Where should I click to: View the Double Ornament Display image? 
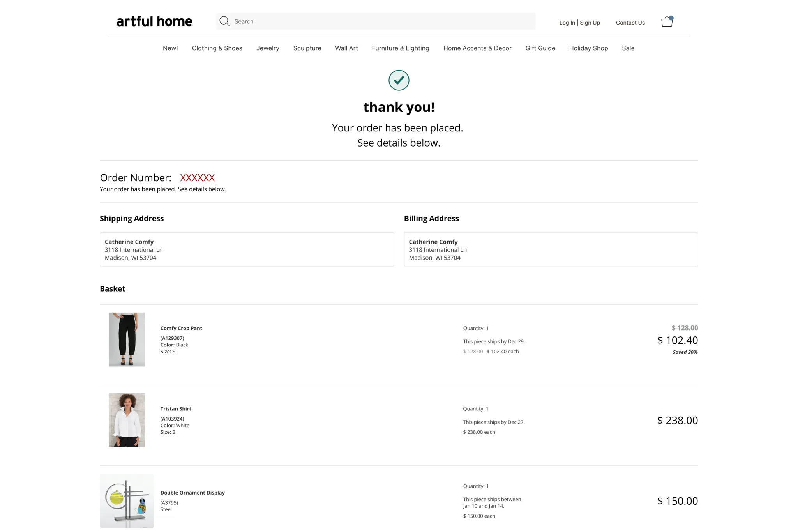(127, 501)
